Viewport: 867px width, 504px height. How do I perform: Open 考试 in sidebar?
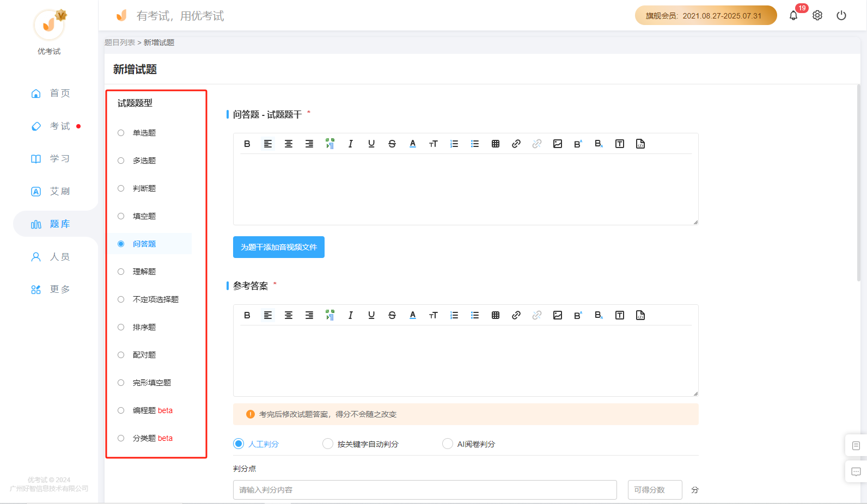pos(50,126)
